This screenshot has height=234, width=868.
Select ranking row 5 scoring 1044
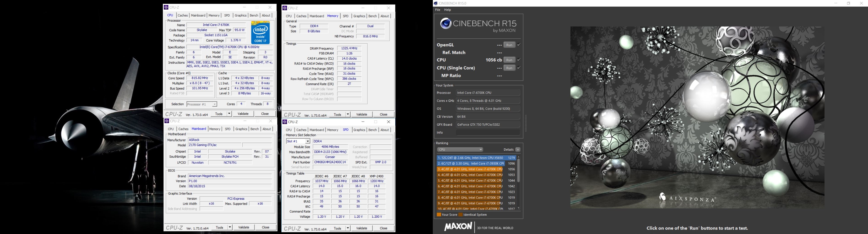(476, 181)
